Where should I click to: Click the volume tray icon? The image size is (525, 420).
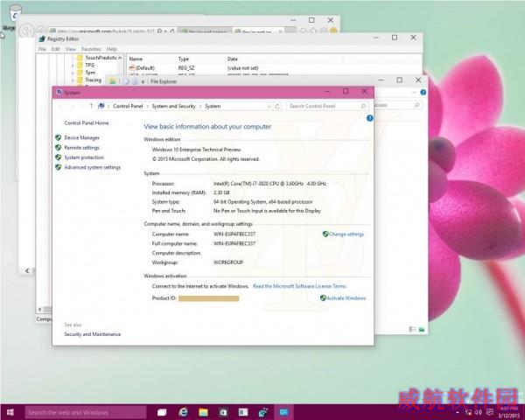pos(479,412)
